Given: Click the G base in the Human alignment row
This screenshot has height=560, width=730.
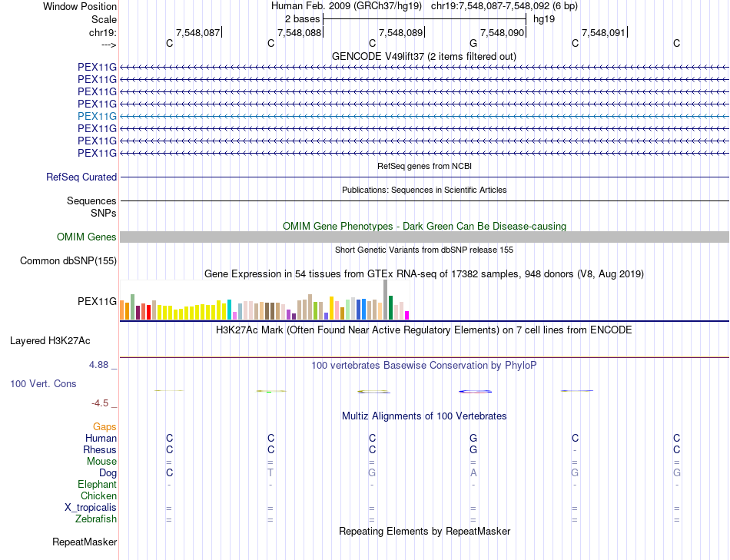Looking at the screenshot, I should [x=473, y=438].
